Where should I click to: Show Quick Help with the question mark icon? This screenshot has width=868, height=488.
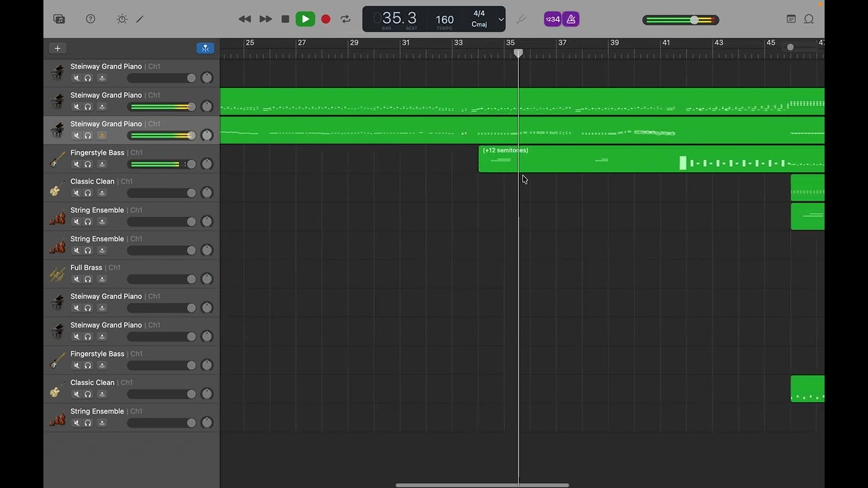tap(90, 19)
